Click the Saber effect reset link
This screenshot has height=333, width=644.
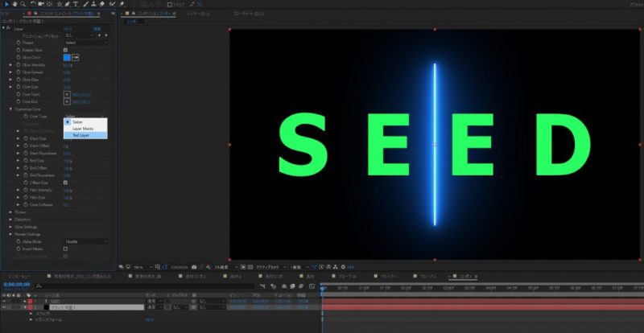click(67, 28)
